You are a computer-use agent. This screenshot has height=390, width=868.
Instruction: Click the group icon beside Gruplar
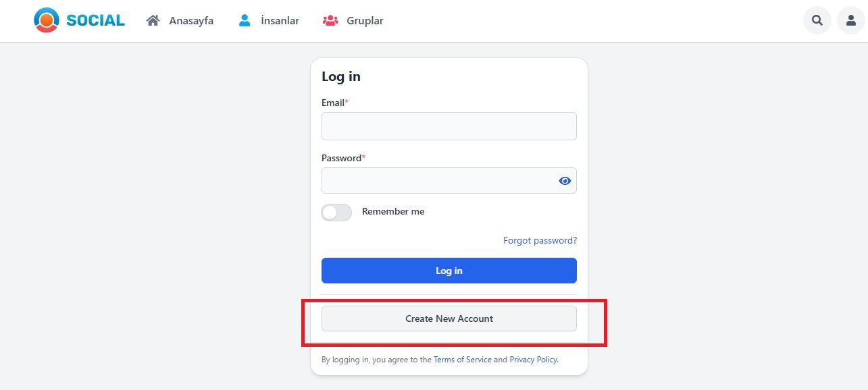[330, 20]
